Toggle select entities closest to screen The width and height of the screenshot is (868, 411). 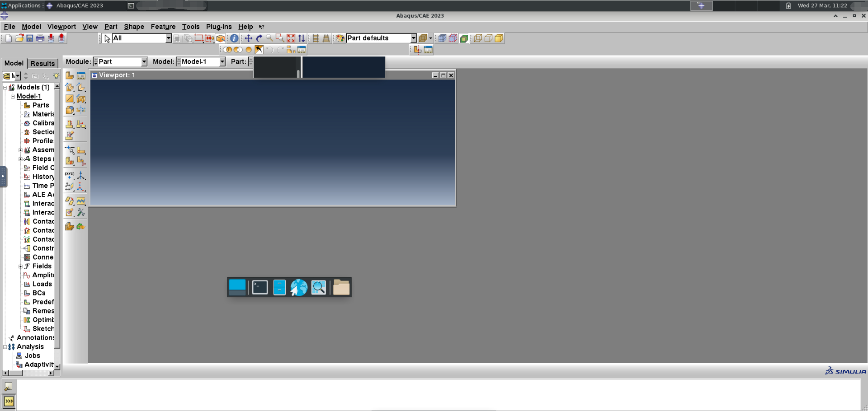221,38
